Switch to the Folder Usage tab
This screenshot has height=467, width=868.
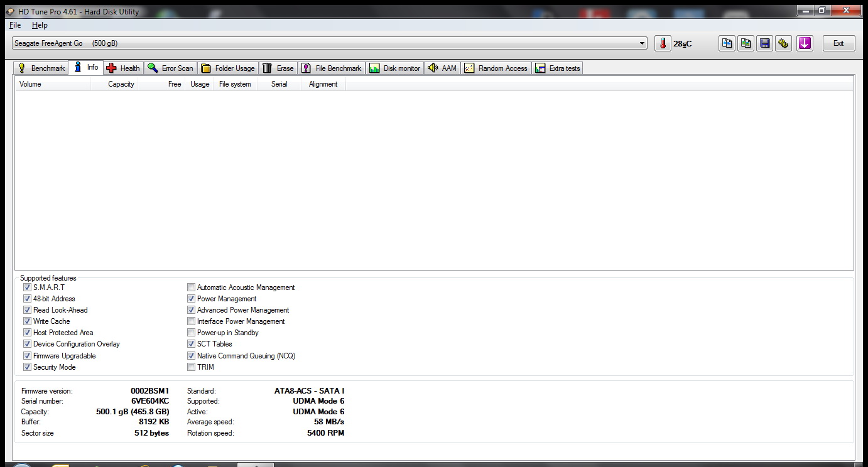[228, 68]
